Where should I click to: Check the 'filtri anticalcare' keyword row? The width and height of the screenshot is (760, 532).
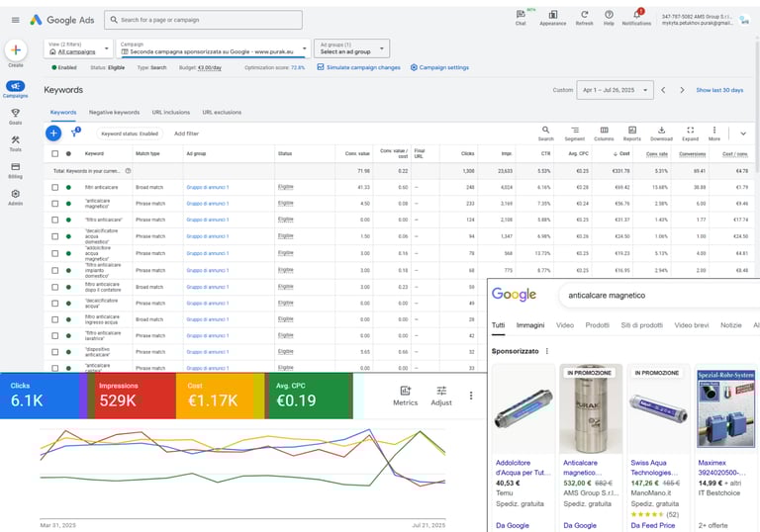pyautogui.click(x=54, y=187)
